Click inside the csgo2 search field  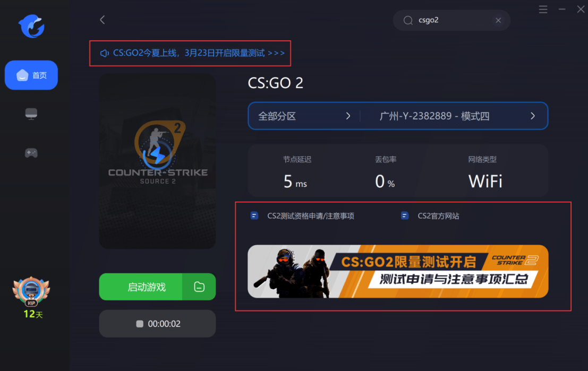click(451, 20)
